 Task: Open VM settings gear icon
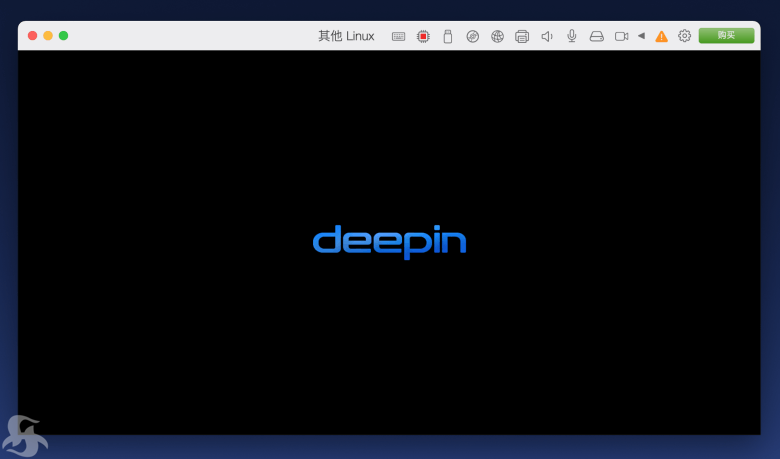click(684, 36)
